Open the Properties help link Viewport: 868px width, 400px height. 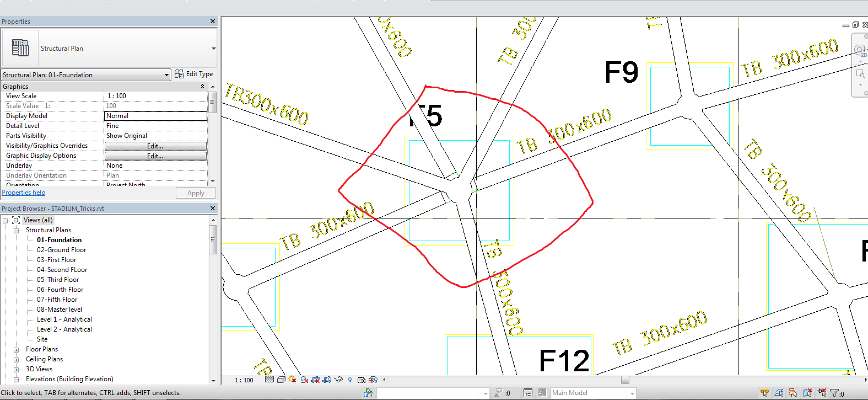24,193
